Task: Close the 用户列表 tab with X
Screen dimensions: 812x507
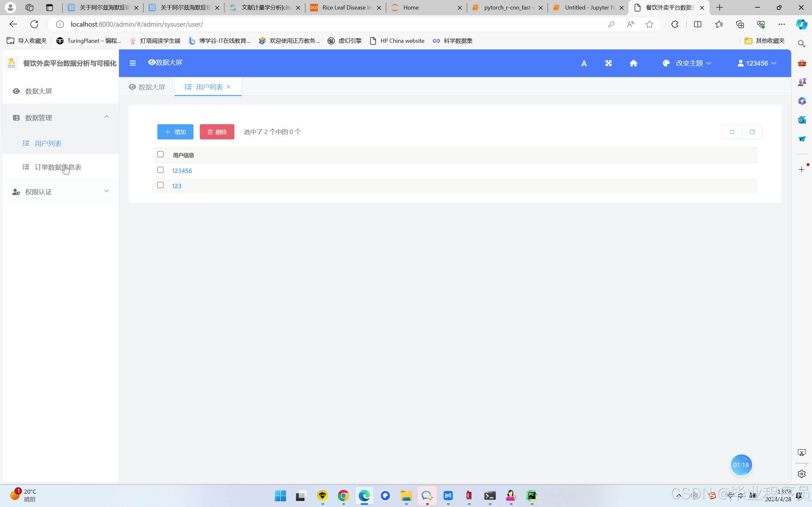Action: (x=229, y=87)
